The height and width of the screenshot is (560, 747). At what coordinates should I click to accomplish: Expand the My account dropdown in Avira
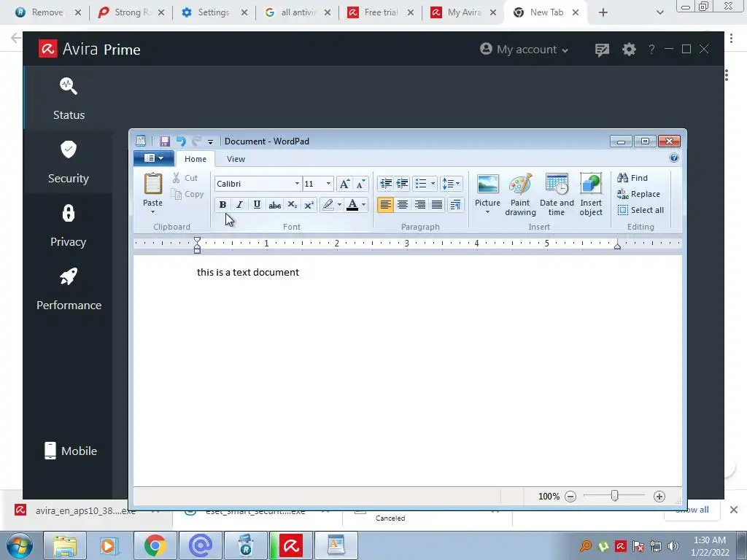[524, 50]
